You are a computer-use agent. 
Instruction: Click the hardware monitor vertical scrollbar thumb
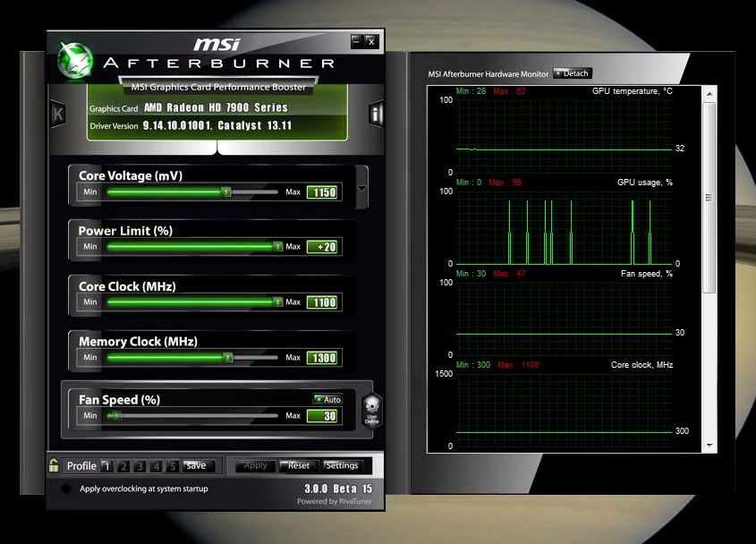[x=709, y=198]
